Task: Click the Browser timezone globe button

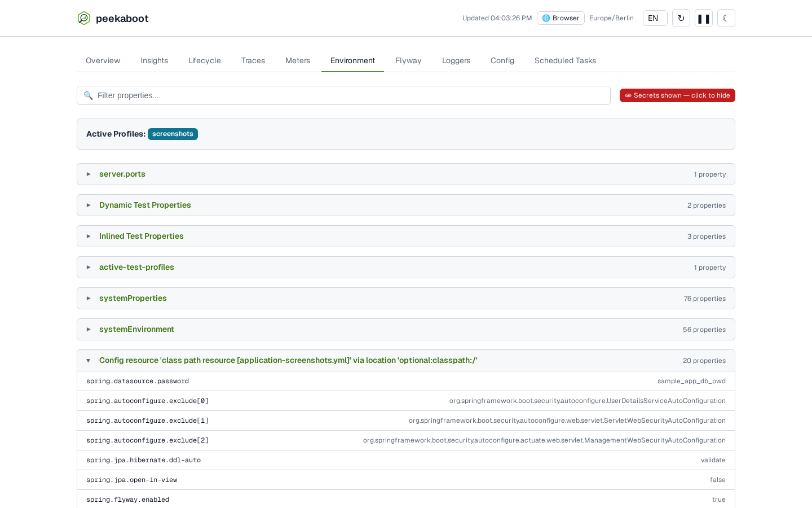Action: 561,18
